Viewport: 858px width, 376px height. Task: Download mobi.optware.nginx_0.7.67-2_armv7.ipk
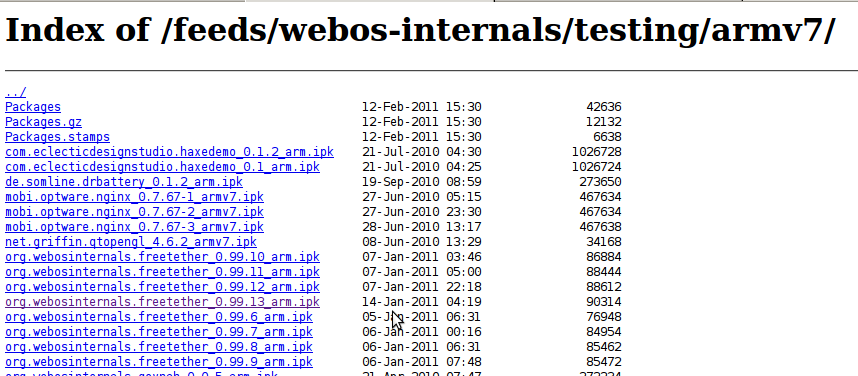(x=134, y=212)
